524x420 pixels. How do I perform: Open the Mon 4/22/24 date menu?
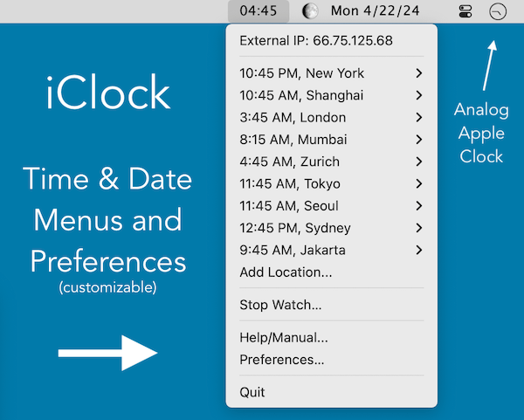pyautogui.click(x=375, y=11)
